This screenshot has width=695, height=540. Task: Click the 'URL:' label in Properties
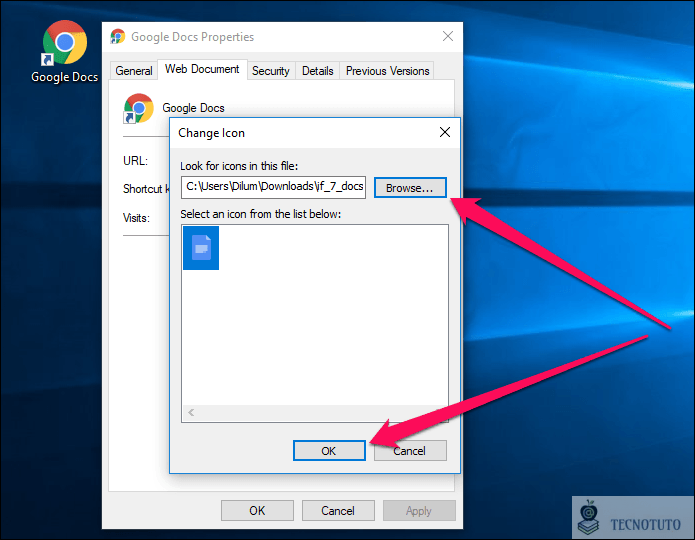pos(135,160)
